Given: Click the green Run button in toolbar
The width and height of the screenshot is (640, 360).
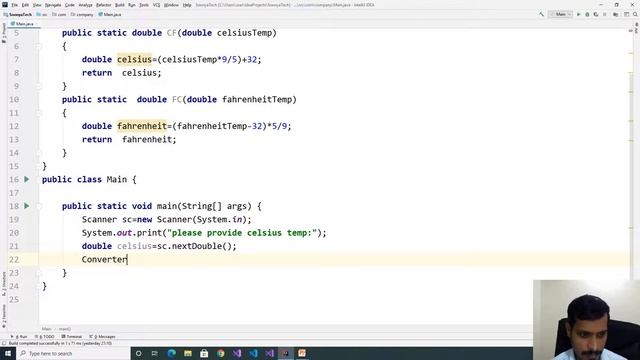Looking at the screenshot, I should pos(578,14).
